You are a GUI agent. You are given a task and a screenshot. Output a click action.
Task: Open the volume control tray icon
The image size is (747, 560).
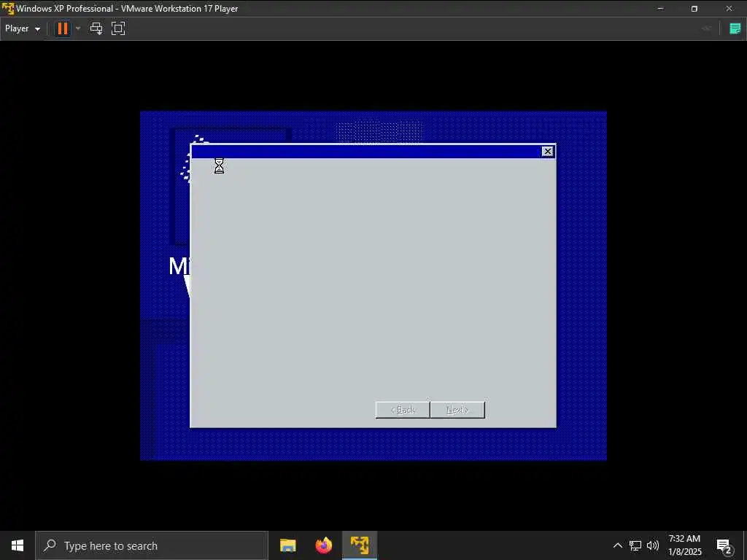point(653,545)
